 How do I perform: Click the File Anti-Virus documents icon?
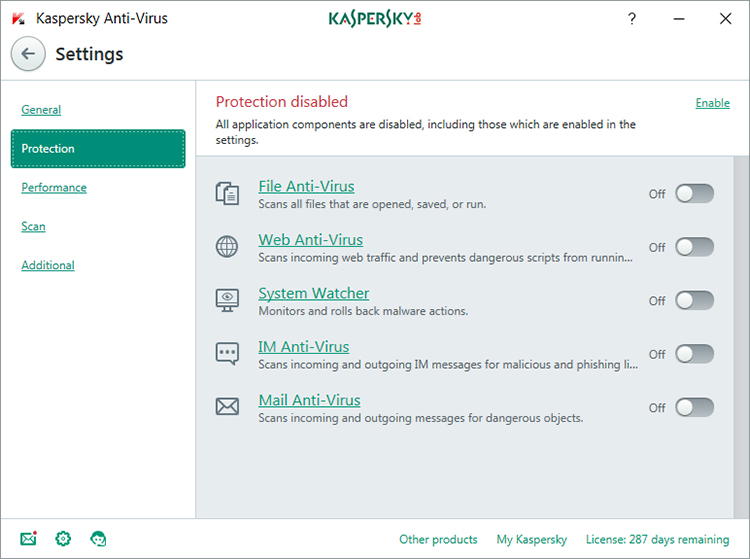(x=227, y=194)
